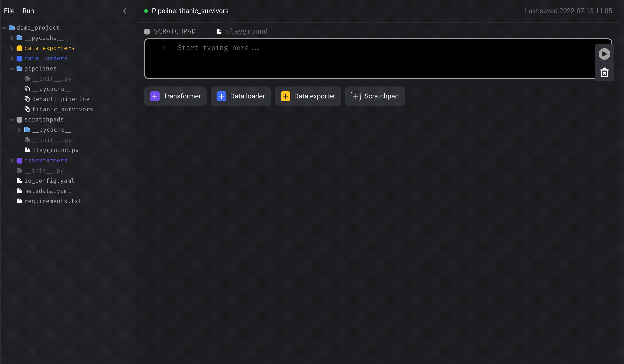Click the data_exporters folder color badge

19,48
